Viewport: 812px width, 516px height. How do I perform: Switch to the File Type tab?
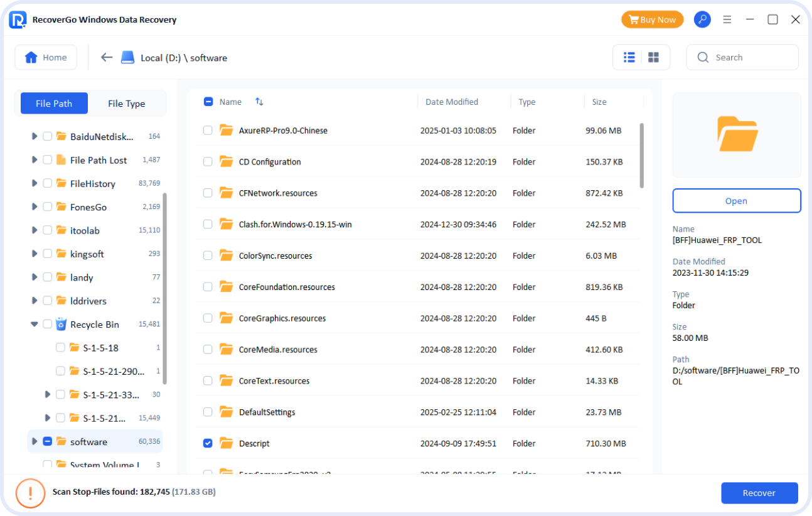pyautogui.click(x=126, y=103)
